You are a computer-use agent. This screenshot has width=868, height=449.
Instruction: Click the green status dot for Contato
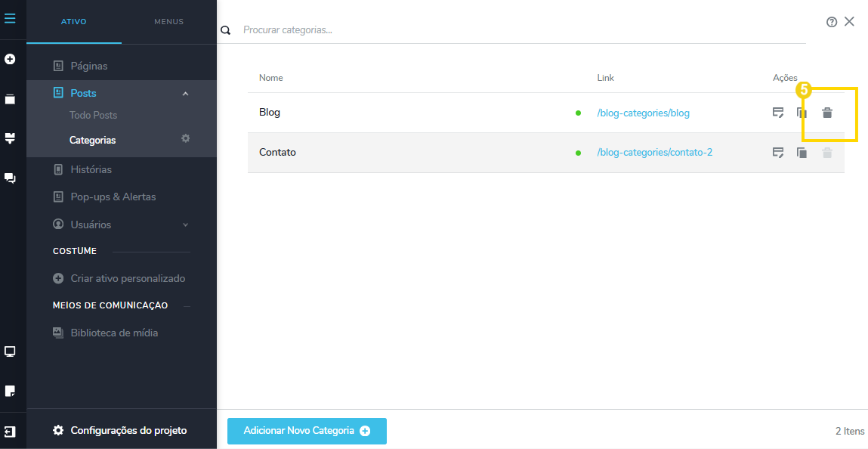coord(578,153)
